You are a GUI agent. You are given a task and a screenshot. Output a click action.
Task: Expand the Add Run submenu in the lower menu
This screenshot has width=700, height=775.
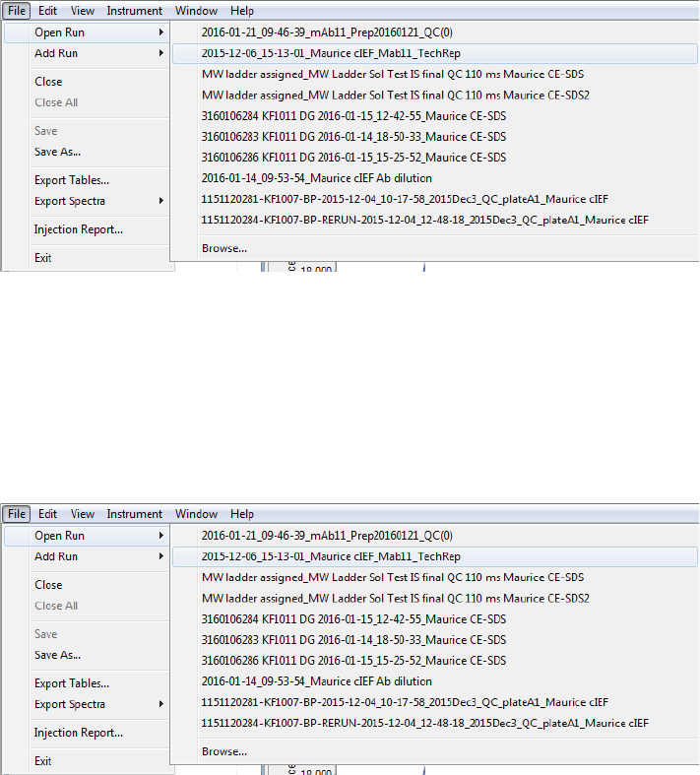tap(87, 556)
